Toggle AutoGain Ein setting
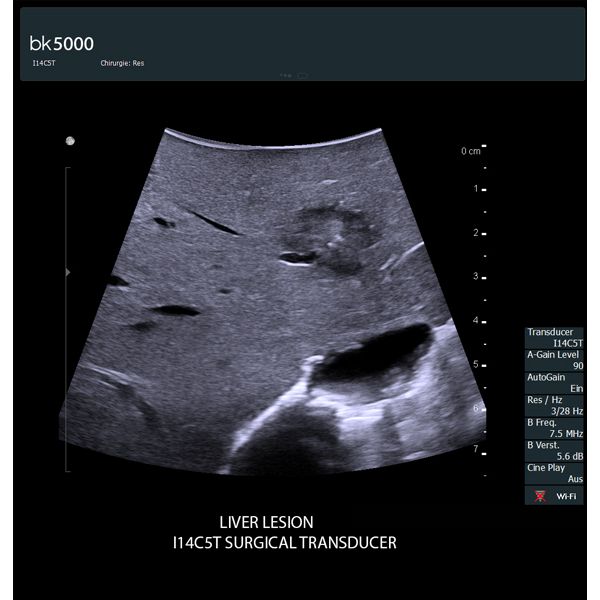600x600 pixels. click(x=554, y=383)
